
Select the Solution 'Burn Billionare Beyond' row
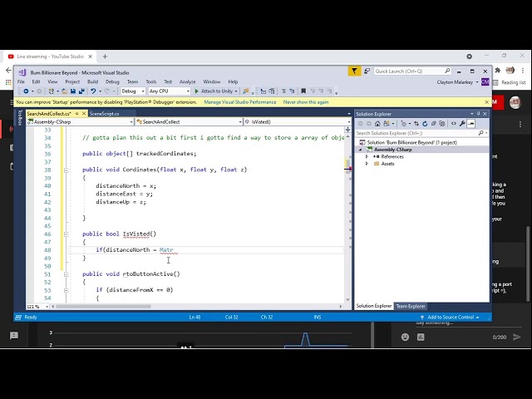[x=422, y=142]
